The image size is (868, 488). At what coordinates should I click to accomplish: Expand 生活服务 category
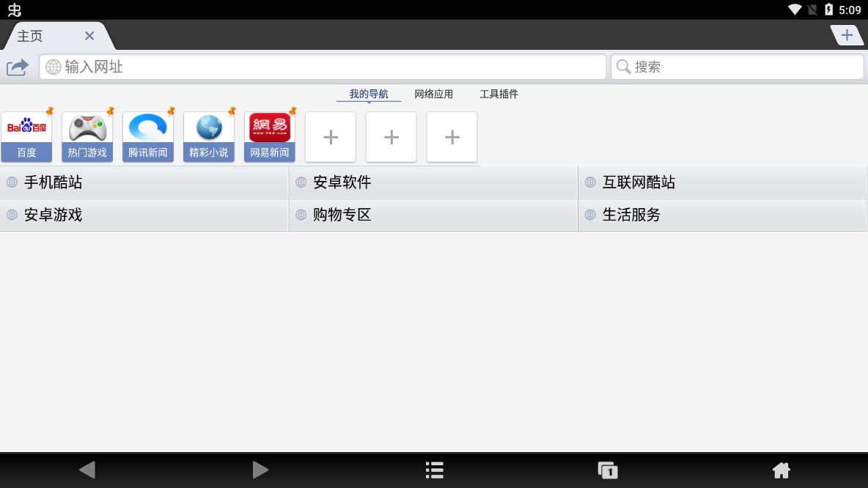[722, 215]
